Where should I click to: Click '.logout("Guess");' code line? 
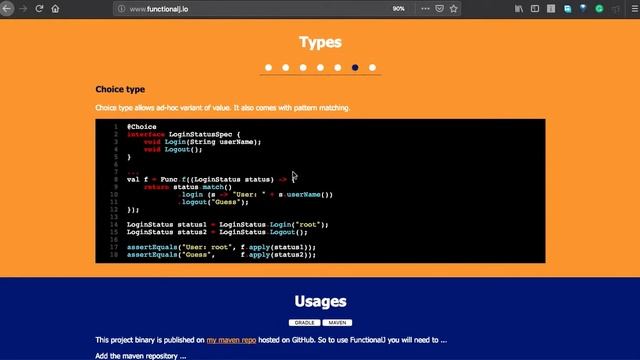[213, 202]
